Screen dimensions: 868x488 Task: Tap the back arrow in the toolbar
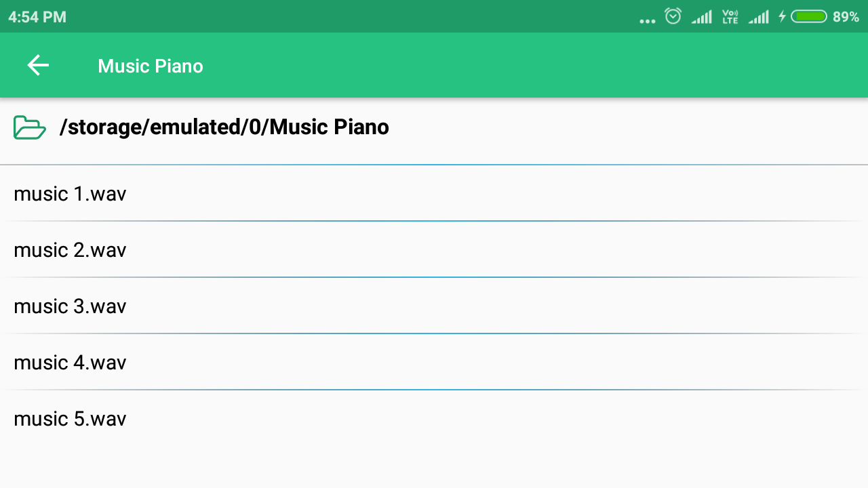38,66
